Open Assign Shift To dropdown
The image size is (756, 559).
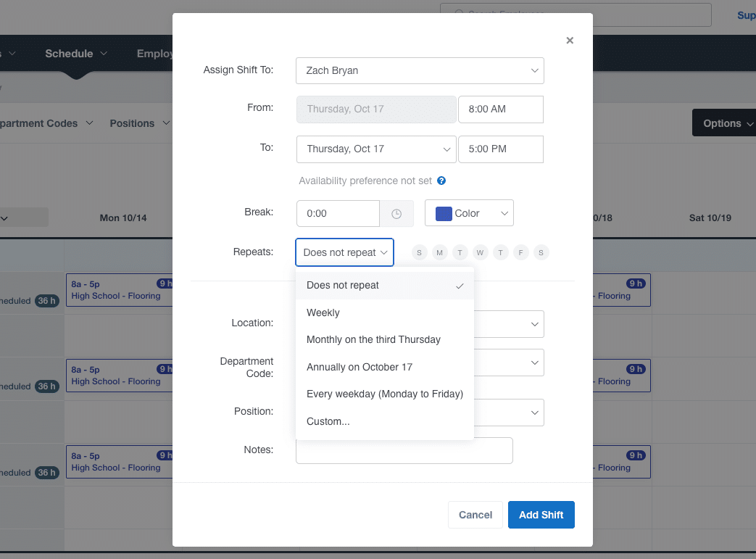point(420,70)
